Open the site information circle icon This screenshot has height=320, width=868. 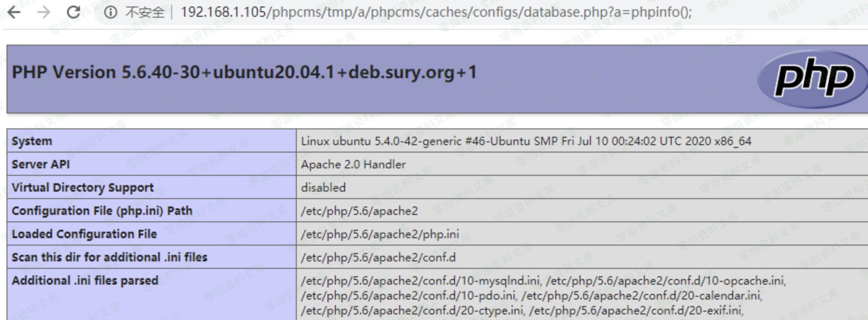[x=110, y=13]
